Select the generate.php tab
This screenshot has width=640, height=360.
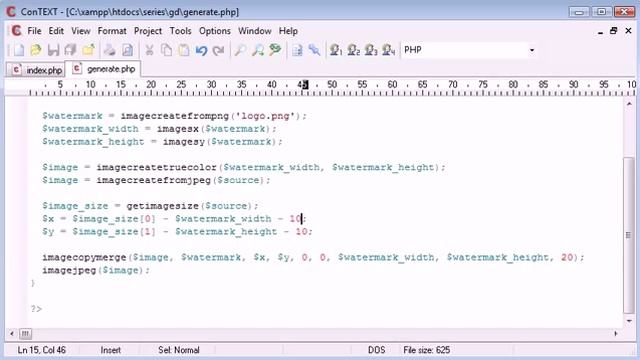[x=104, y=69]
